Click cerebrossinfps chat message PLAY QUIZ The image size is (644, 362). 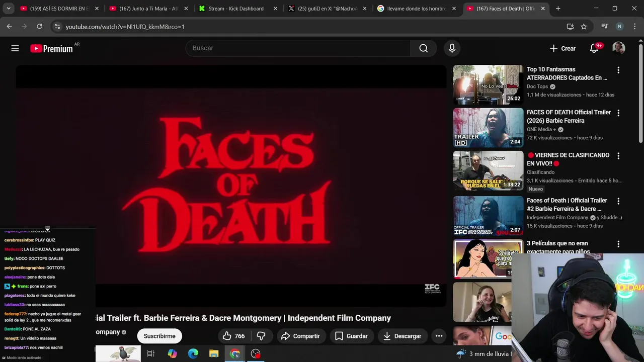click(30, 240)
